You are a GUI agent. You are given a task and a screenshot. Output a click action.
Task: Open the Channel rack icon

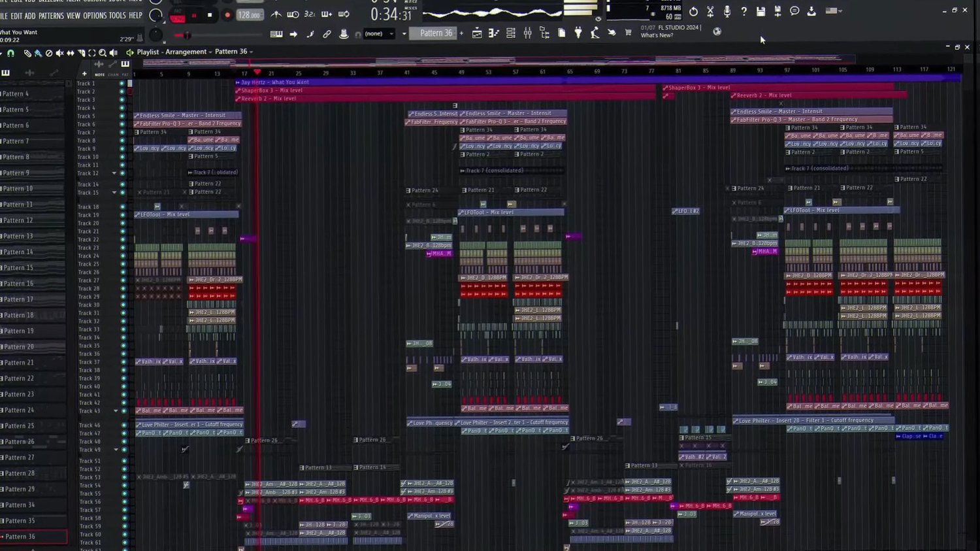pos(511,33)
